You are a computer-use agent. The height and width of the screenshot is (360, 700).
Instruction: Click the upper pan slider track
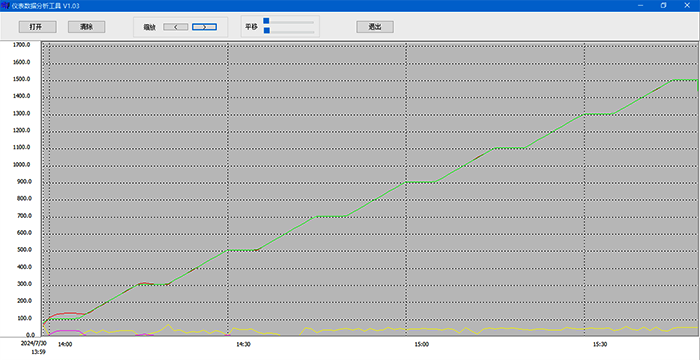point(290,21)
